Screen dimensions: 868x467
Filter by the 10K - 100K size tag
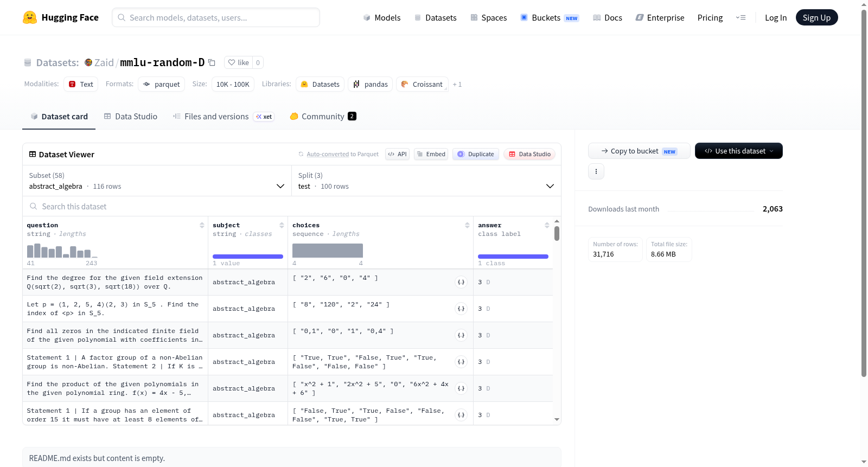(x=233, y=84)
